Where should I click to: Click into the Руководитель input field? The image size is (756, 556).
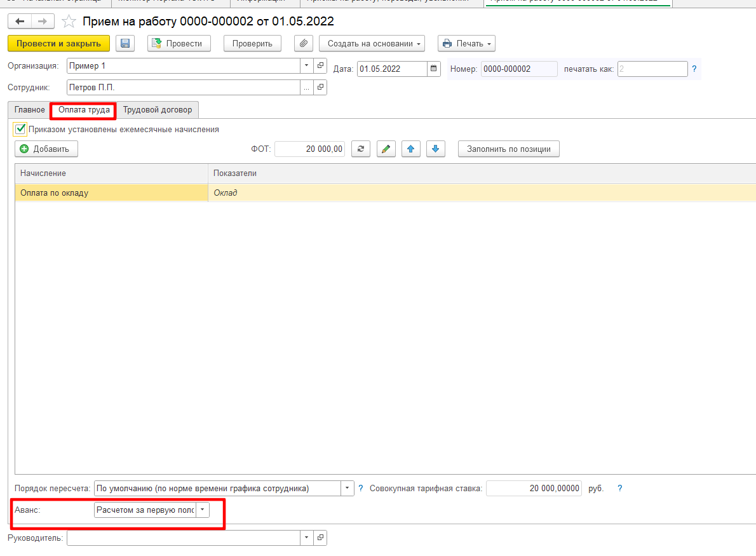183,538
